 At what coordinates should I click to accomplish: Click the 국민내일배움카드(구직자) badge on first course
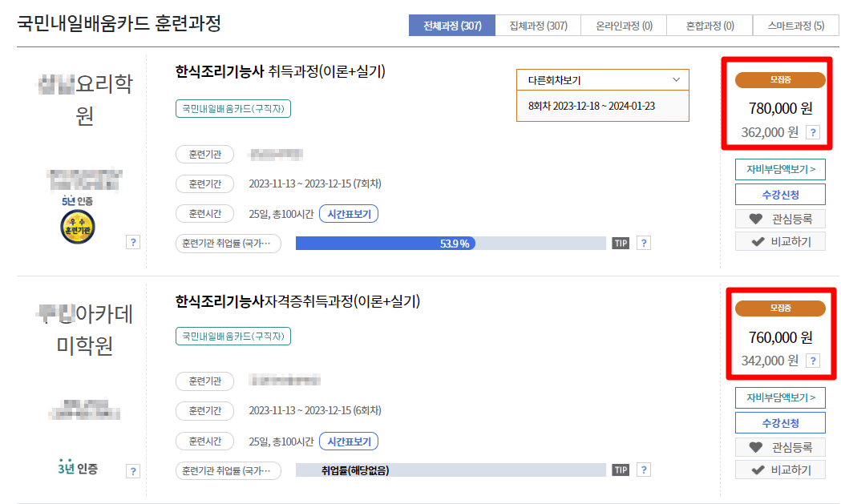[233, 109]
